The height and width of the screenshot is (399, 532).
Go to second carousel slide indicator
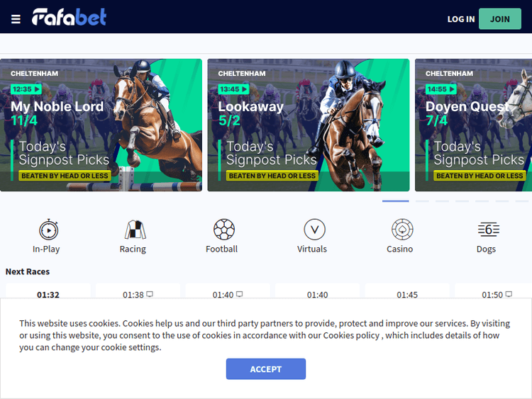click(422, 201)
